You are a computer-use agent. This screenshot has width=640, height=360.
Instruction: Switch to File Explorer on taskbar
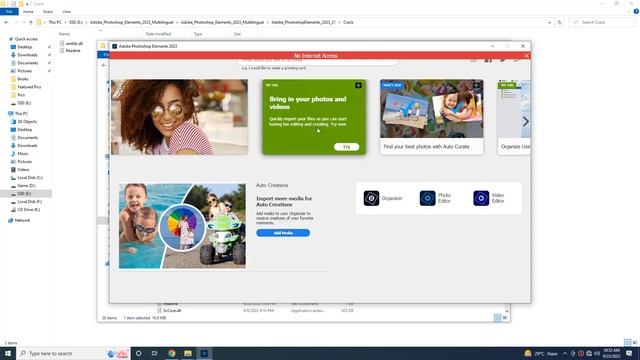[x=188, y=353]
